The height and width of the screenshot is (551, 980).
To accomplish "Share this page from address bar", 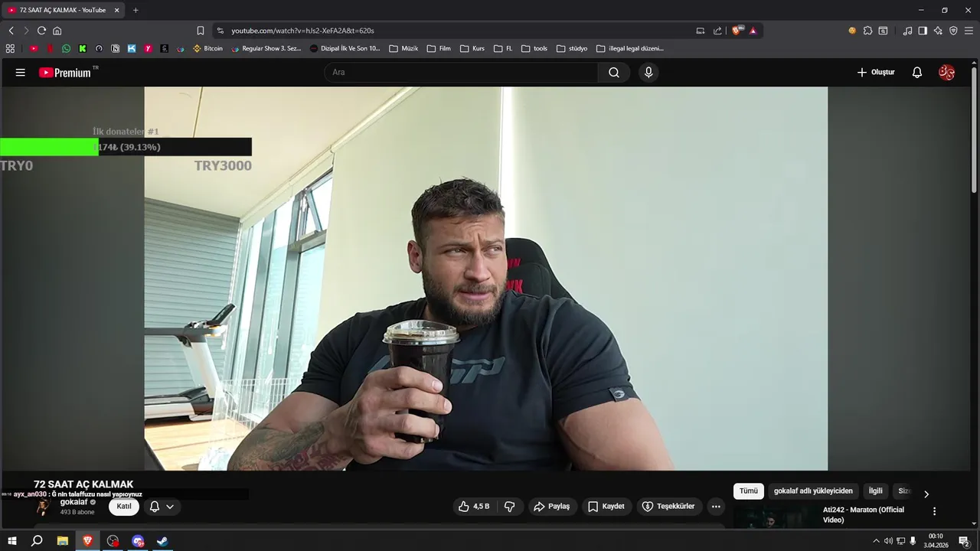I will (717, 31).
